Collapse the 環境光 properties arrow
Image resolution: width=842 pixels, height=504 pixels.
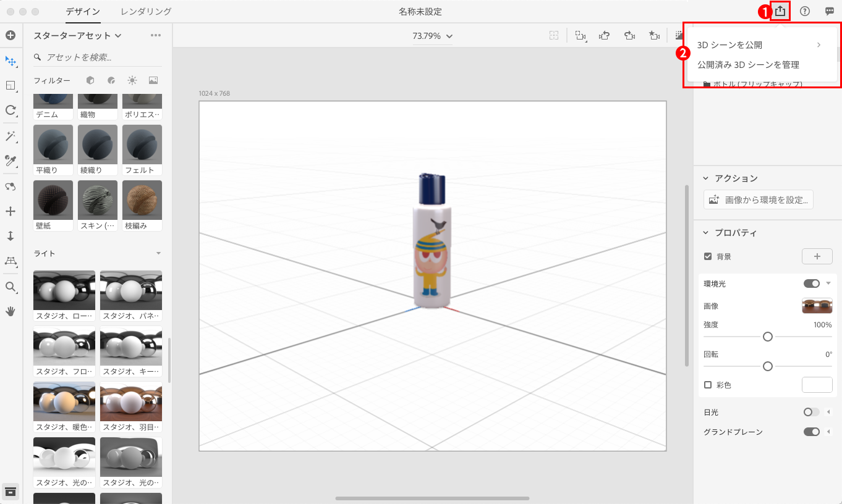pyautogui.click(x=828, y=283)
